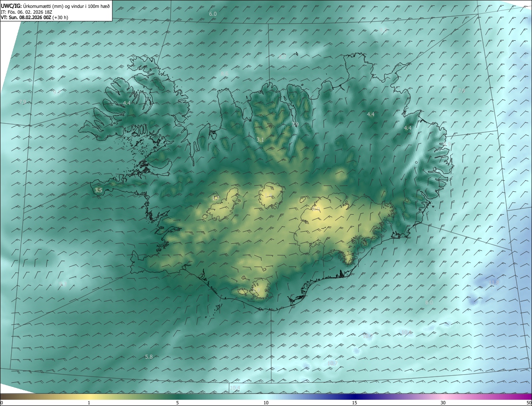This screenshot has height=406, width=532.
Task: Click the 8.6 value label north of Húnaflói bay
Action: [x=224, y=73]
